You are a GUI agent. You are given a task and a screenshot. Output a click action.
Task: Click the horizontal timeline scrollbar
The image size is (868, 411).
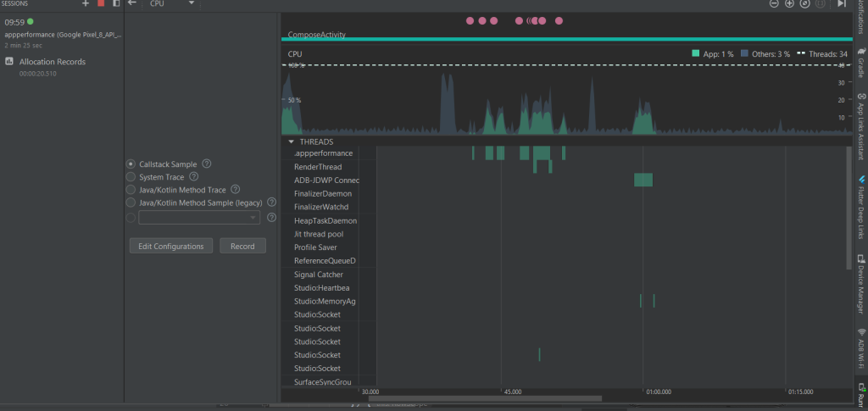coord(485,398)
